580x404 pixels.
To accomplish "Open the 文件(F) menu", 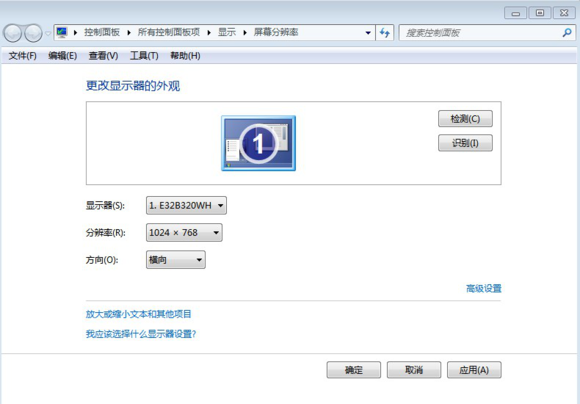I will (23, 56).
